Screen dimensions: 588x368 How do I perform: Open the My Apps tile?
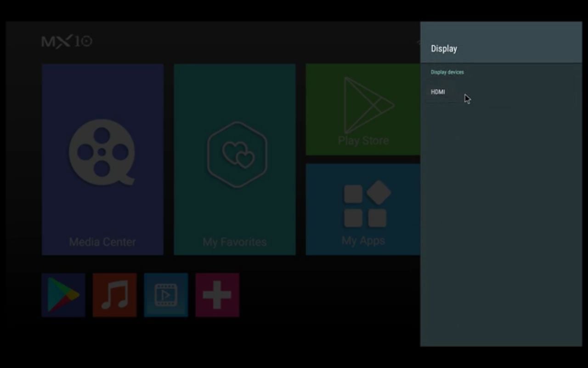tap(363, 209)
